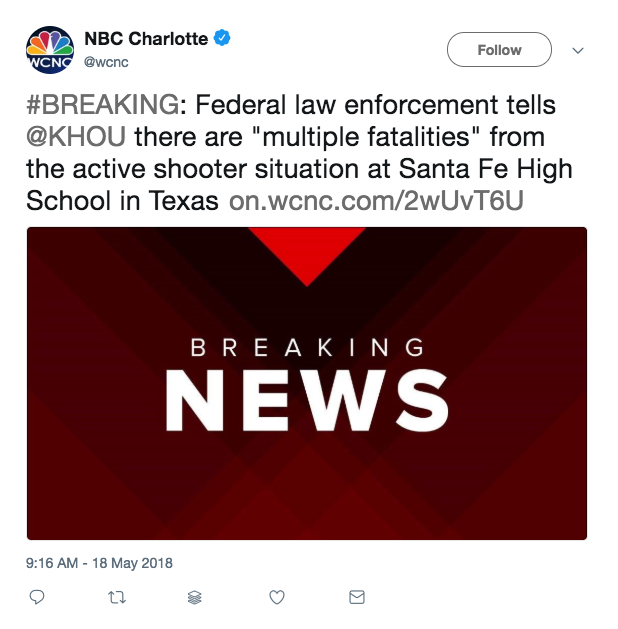Screen dimensions: 618x629
Task: Send tweet via Direct Message envelope icon
Action: 356,597
